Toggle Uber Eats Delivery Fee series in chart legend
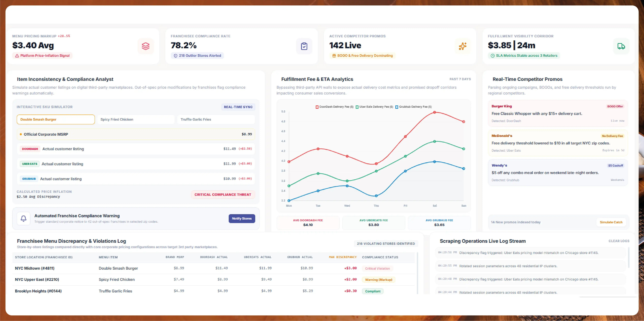Viewport: 644px width, 321px height. click(x=374, y=107)
